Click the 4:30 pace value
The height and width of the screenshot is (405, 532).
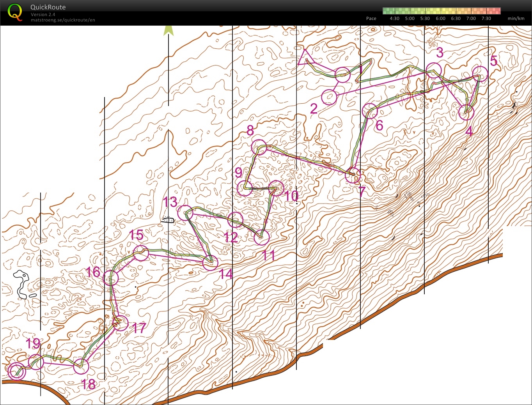coord(395,18)
